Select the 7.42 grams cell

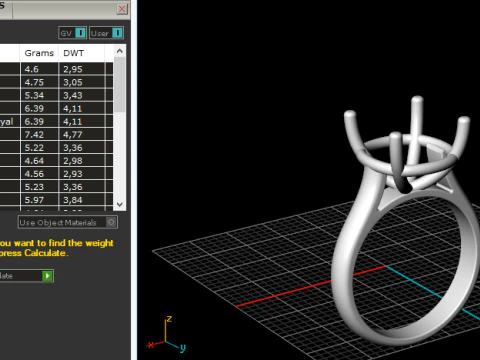[39, 134]
